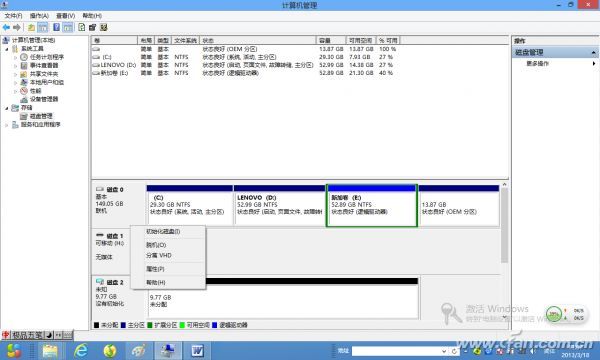The height and width of the screenshot is (360, 600).
Task: Click the Start orb on taskbar
Action: (14, 350)
